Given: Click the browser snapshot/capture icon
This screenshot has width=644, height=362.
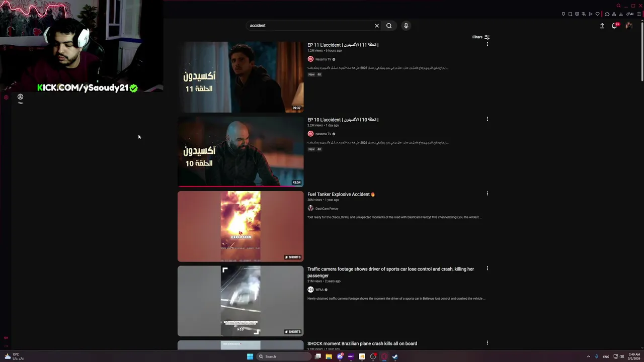Looking at the screenshot, I should 570,14.
